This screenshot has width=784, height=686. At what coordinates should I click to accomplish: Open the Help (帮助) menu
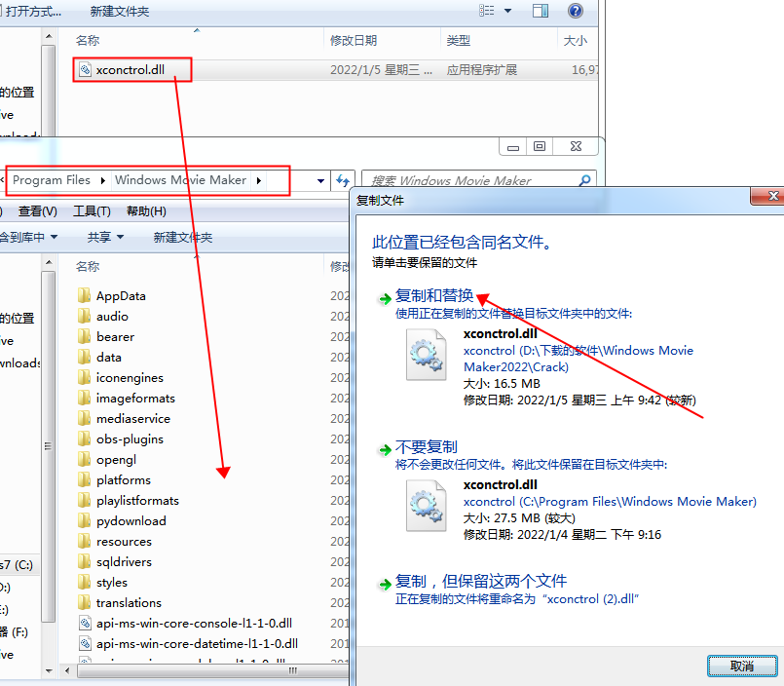coord(146,211)
